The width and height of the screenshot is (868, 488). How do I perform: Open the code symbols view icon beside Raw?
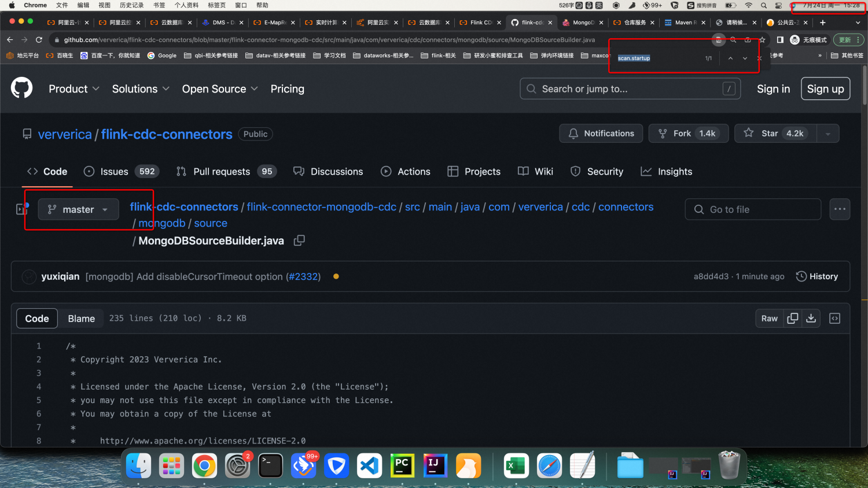(834, 318)
